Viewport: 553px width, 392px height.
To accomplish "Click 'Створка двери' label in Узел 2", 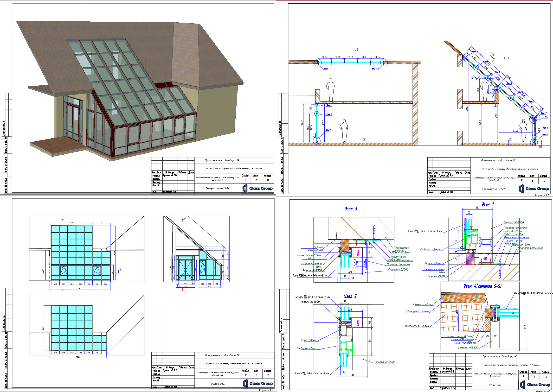I will tap(306, 348).
